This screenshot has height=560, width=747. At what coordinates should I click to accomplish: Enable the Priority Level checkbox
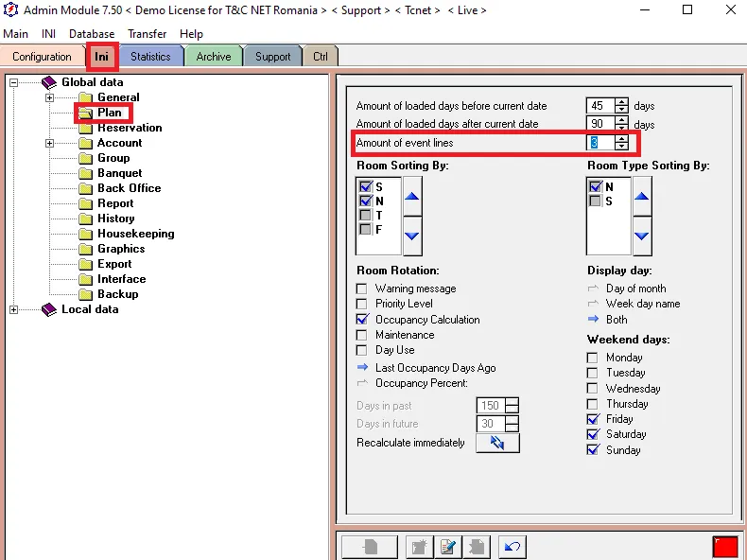[362, 304]
